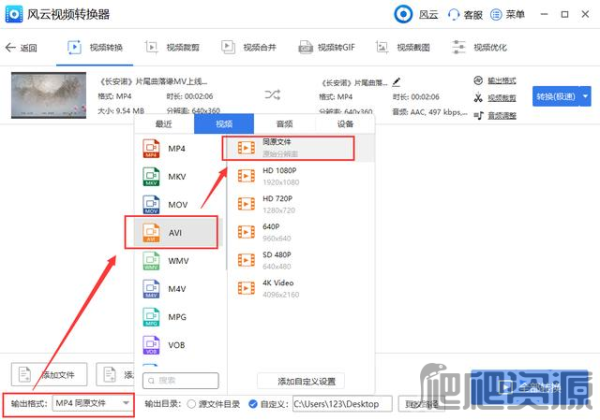
Task: Click the 视频优化 sliders icon
Action: [x=458, y=47]
